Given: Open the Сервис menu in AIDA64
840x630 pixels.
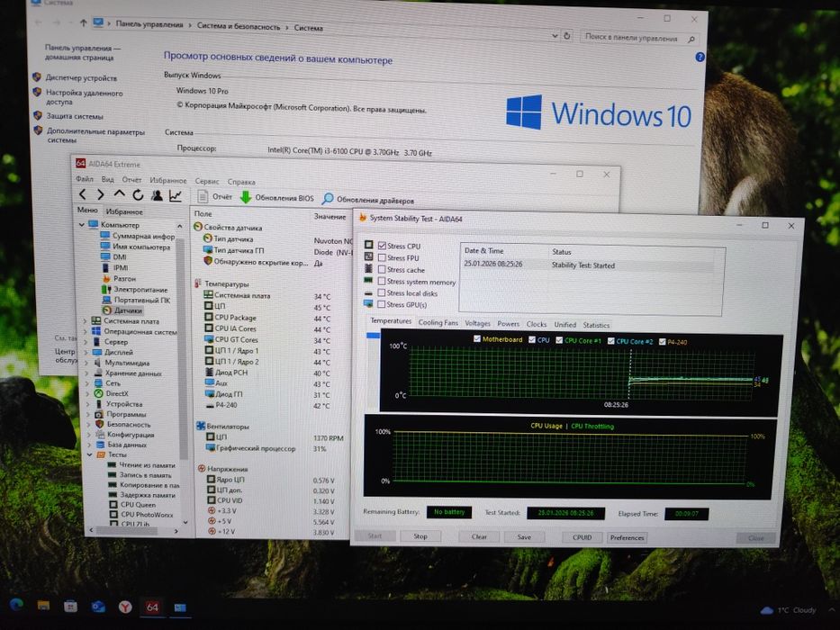Looking at the screenshot, I should pos(207,181).
